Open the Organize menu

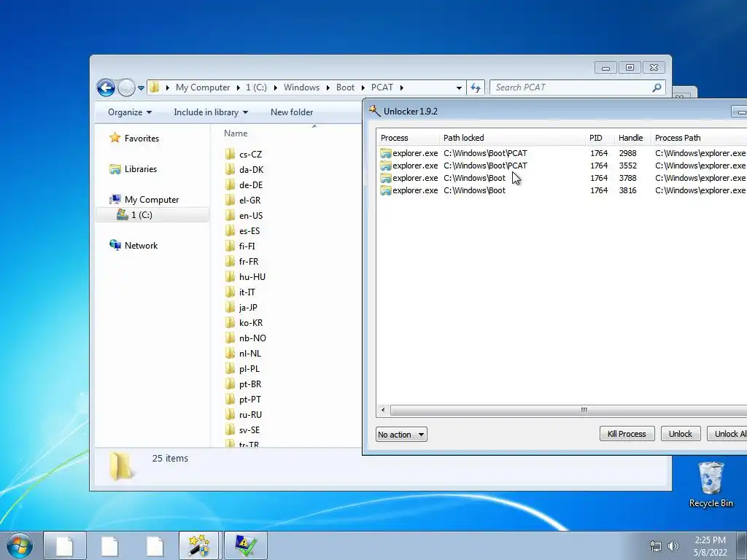[130, 112]
